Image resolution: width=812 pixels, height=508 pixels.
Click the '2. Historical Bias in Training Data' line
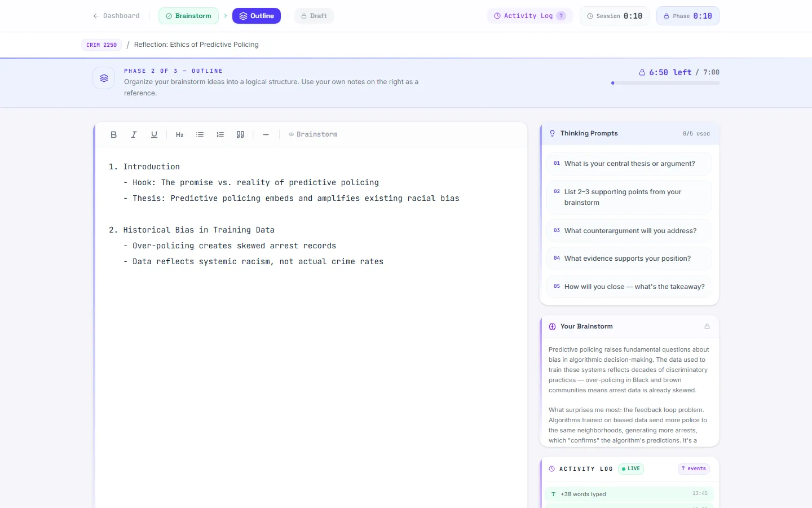click(192, 230)
